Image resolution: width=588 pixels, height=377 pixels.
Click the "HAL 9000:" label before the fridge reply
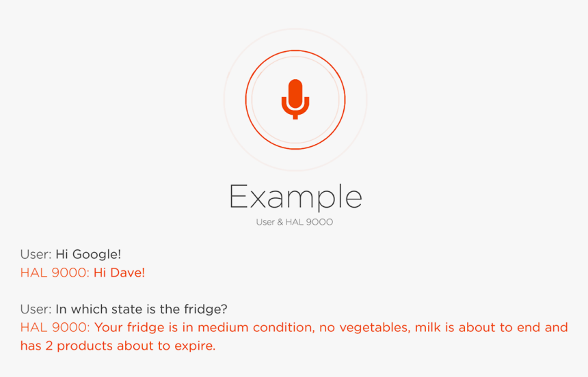[55, 328]
